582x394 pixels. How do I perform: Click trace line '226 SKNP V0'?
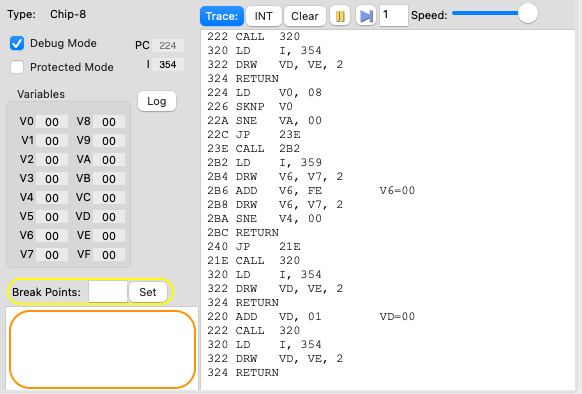(250, 107)
